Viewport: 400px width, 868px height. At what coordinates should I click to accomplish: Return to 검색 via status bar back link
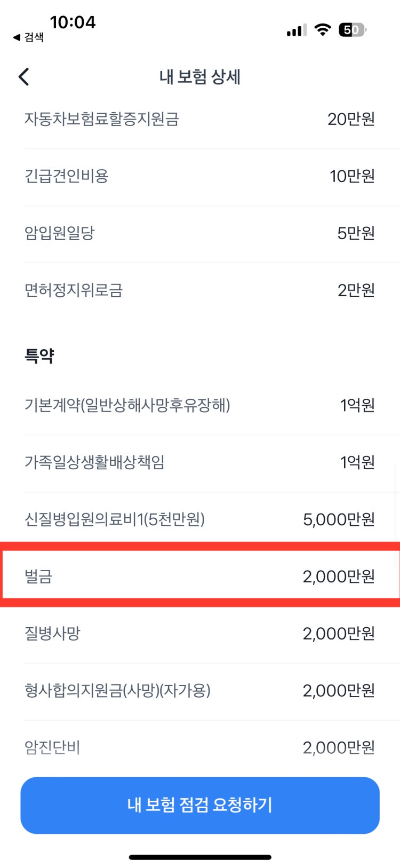click(x=28, y=37)
